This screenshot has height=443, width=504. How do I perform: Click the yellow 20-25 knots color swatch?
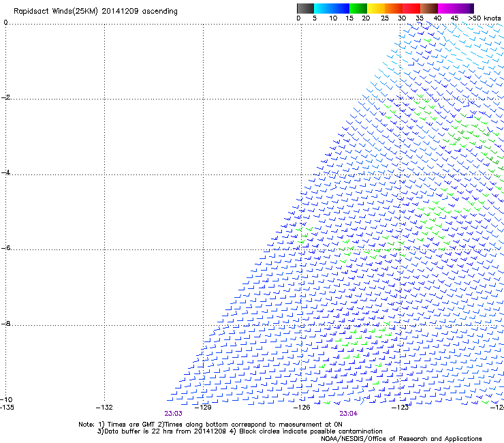click(x=376, y=8)
